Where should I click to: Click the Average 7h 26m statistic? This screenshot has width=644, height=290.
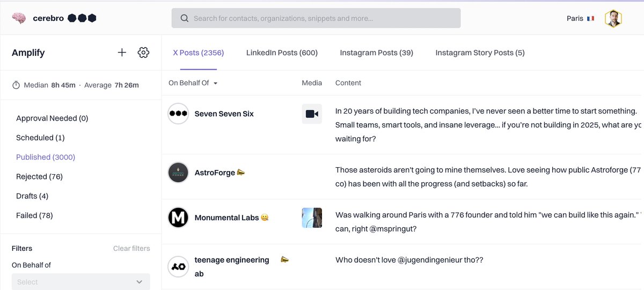click(x=111, y=85)
